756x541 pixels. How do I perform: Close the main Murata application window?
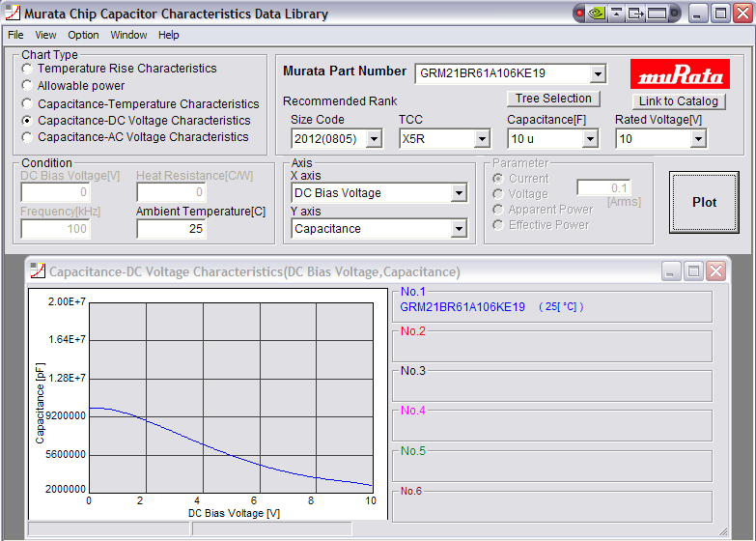tap(743, 13)
